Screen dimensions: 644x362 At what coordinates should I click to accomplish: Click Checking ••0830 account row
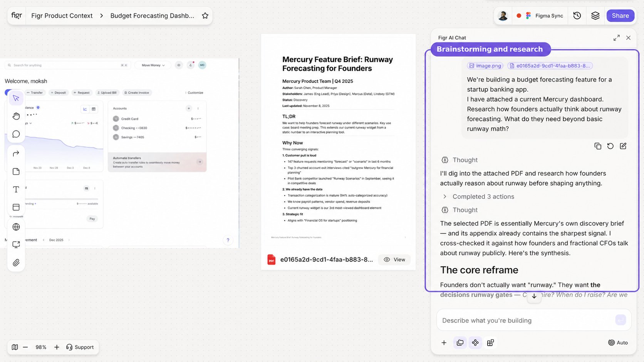(x=157, y=128)
